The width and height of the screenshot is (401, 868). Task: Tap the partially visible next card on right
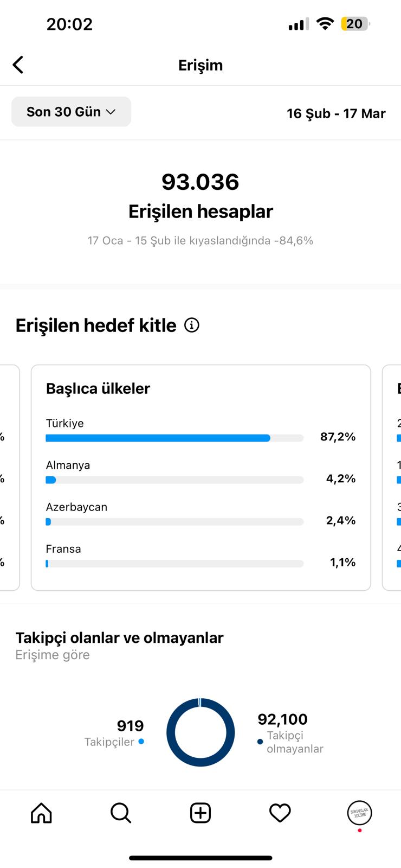point(392,477)
